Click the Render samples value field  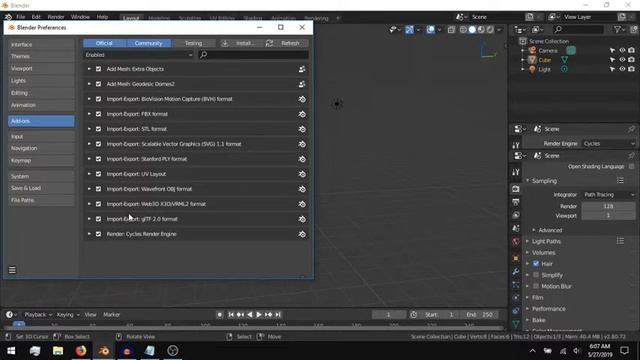point(608,206)
